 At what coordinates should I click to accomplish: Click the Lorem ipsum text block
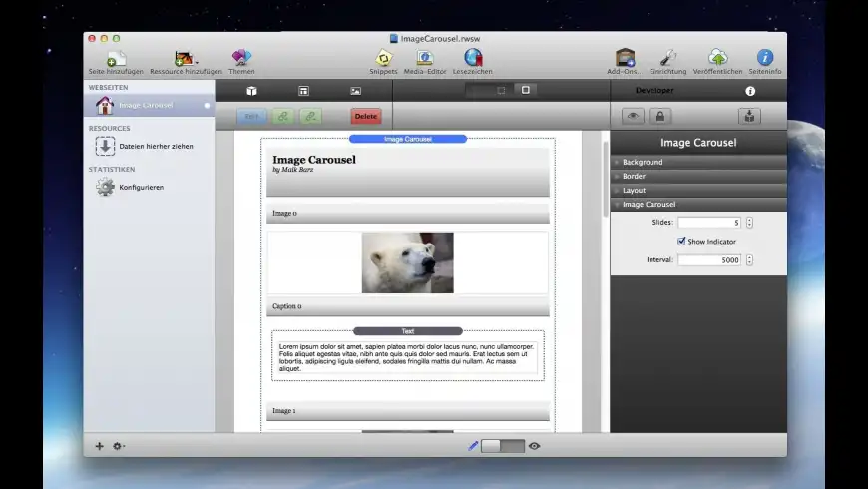pyautogui.click(x=408, y=357)
